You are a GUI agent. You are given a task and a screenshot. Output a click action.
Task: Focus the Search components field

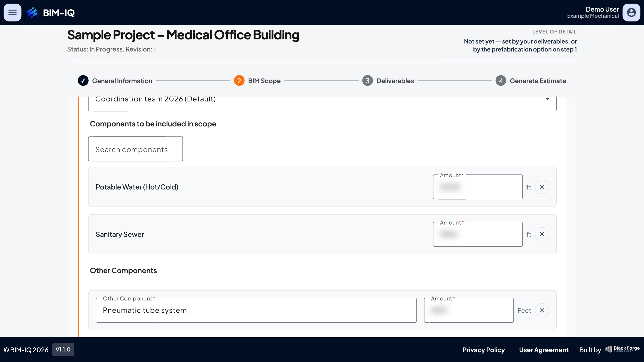pos(135,149)
